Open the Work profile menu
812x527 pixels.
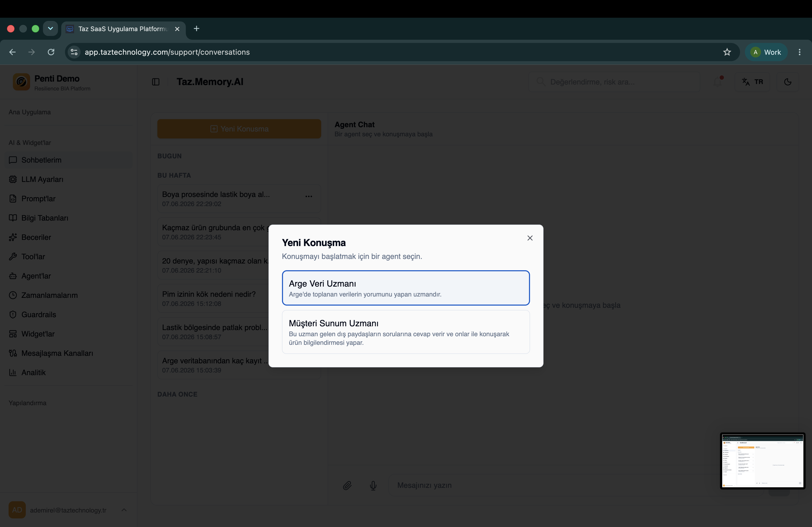pos(766,52)
